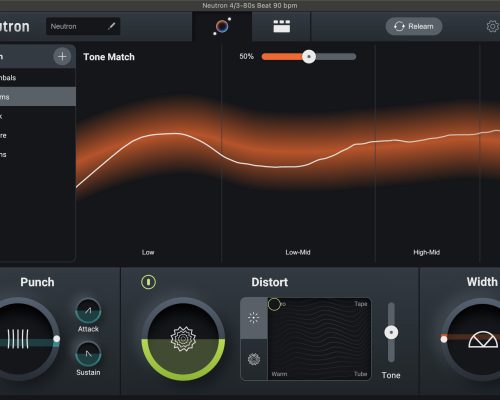Image resolution: width=500 pixels, height=400 pixels.
Task: Click the Tube corner of the XY pad
Action: tap(360, 374)
